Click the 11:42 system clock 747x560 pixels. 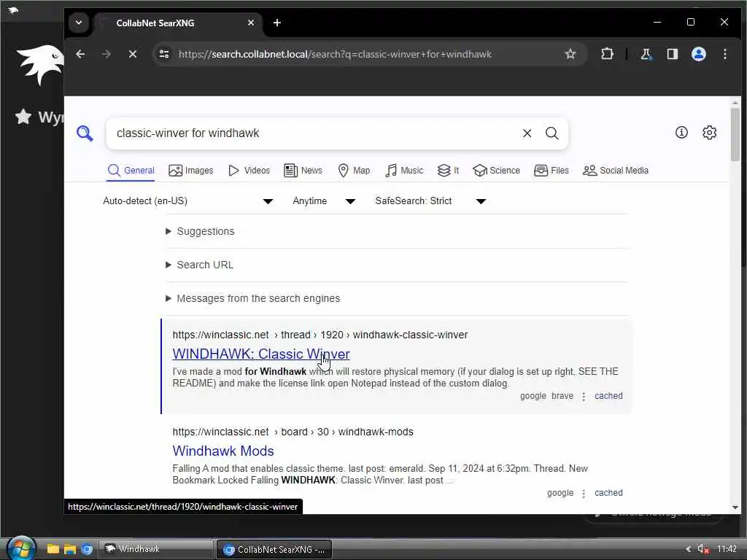coord(727,549)
